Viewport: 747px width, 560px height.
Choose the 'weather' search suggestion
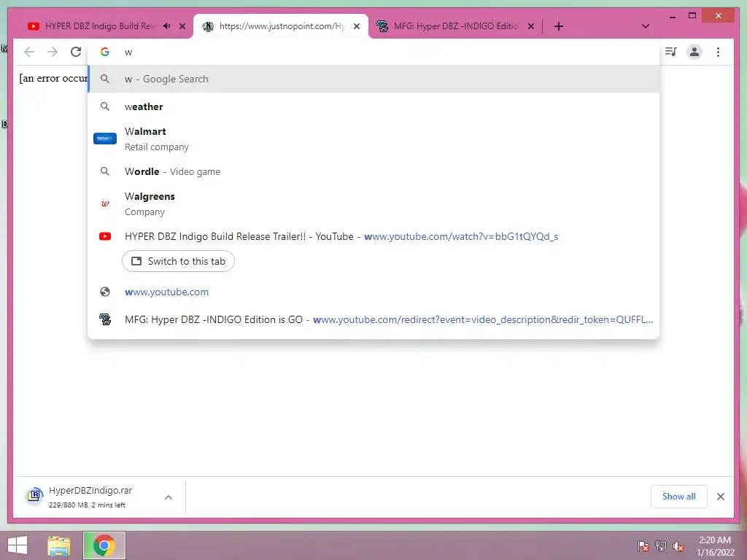click(x=373, y=106)
